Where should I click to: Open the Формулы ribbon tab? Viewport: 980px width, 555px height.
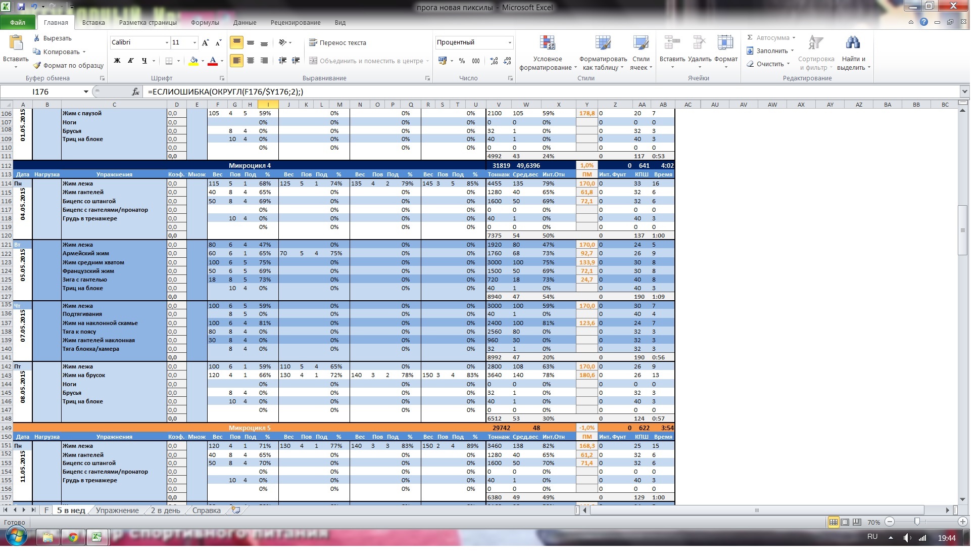[205, 22]
